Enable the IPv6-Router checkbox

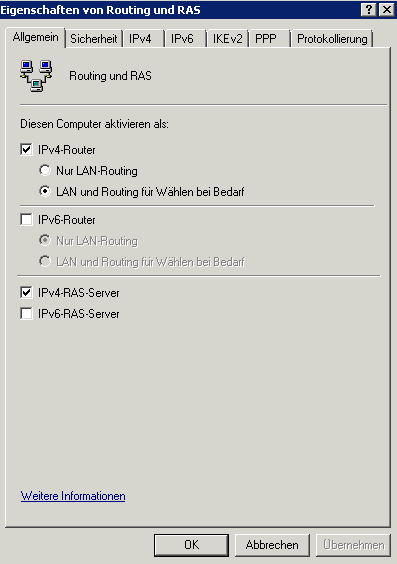point(26,219)
